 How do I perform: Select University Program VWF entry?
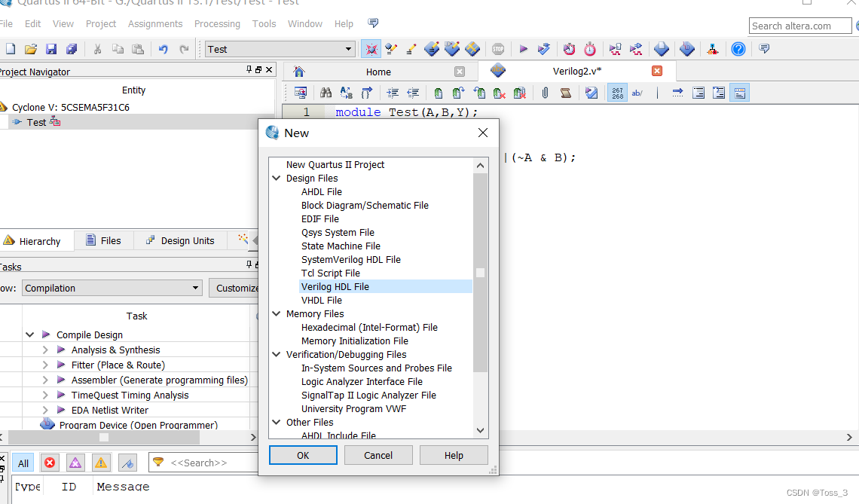click(354, 408)
